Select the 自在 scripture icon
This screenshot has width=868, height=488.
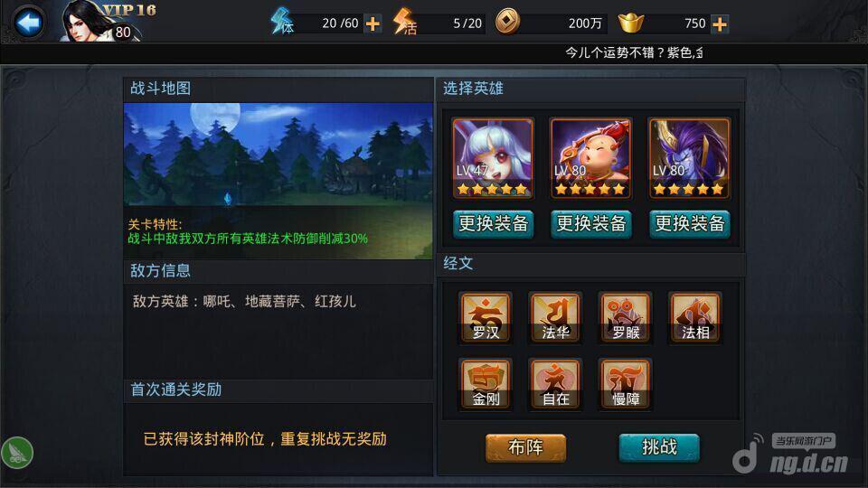click(x=555, y=384)
